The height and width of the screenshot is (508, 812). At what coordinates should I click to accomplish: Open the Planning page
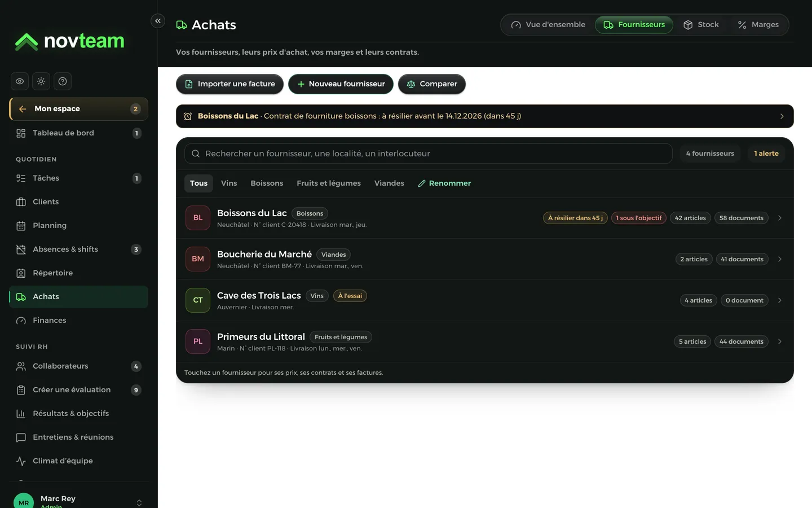point(79,226)
